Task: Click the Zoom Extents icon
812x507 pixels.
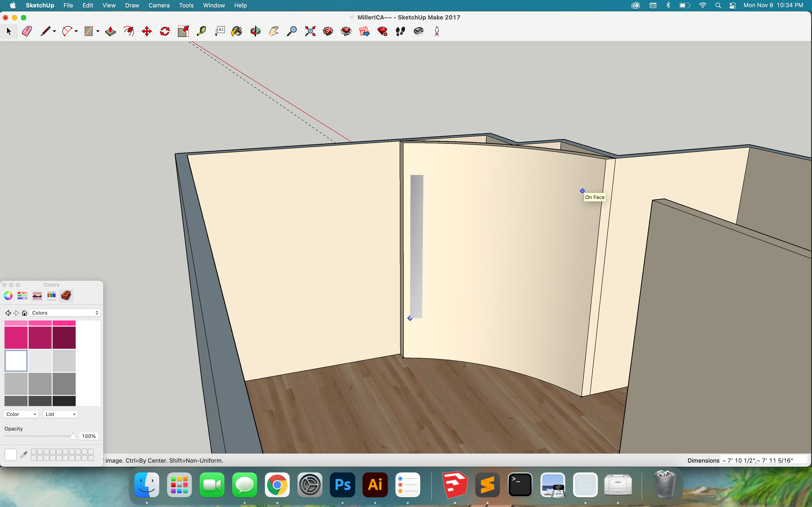Action: click(x=310, y=31)
